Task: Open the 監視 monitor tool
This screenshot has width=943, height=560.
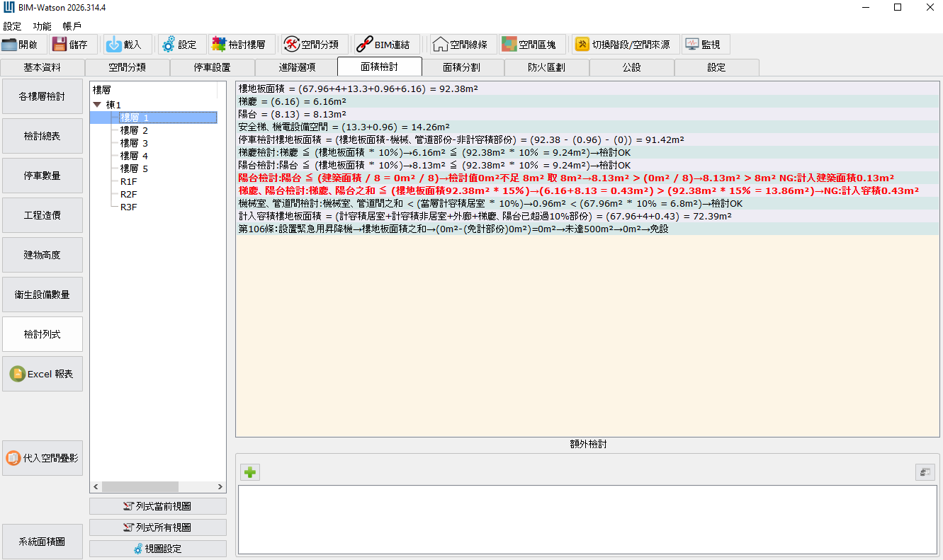Action: click(x=706, y=45)
